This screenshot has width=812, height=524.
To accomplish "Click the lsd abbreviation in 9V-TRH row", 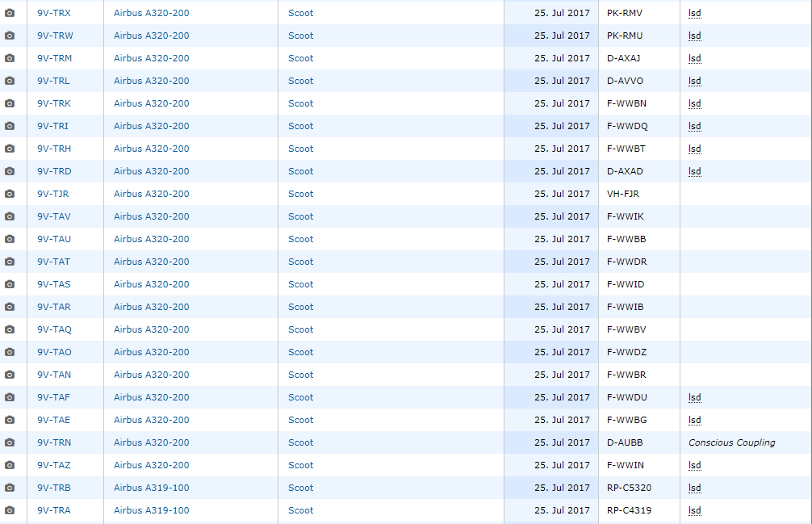I will [x=694, y=149].
